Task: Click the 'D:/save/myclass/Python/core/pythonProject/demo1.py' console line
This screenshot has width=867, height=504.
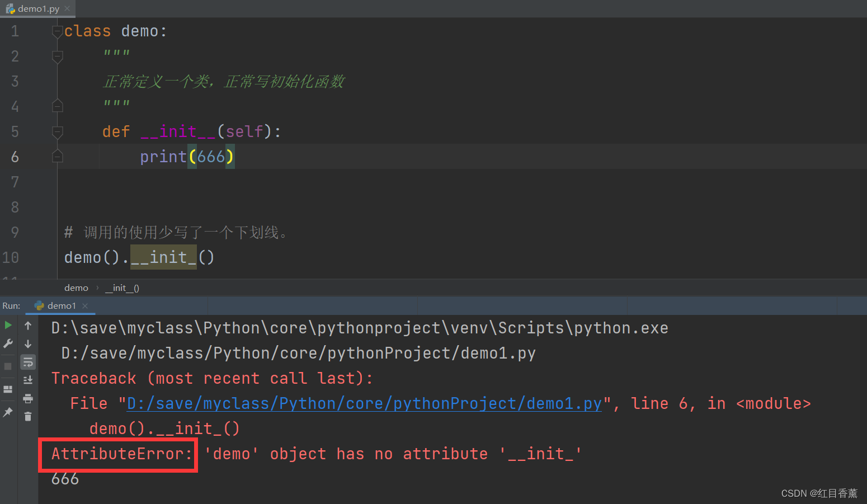Action: coord(298,353)
